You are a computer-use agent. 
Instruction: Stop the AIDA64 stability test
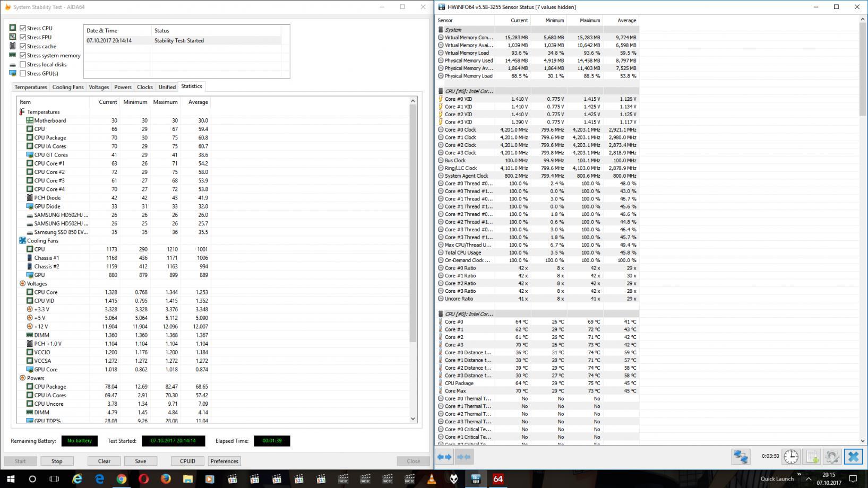tap(57, 461)
